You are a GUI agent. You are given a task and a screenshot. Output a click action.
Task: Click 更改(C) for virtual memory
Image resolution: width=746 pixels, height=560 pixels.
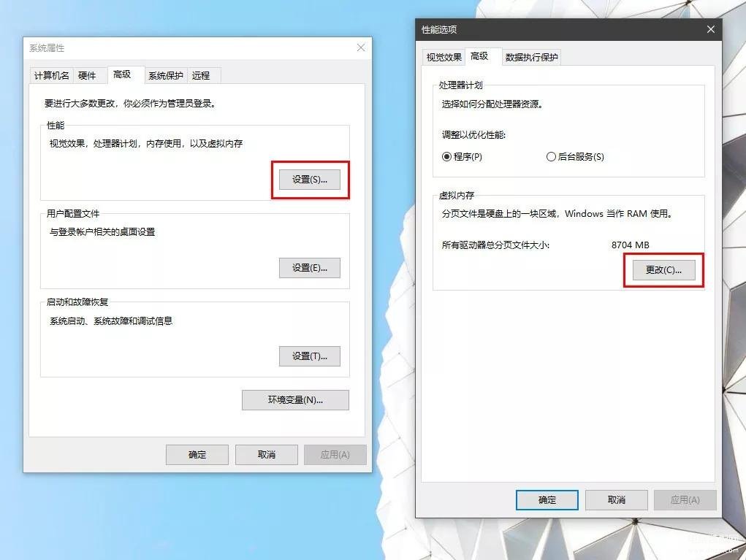tap(663, 270)
